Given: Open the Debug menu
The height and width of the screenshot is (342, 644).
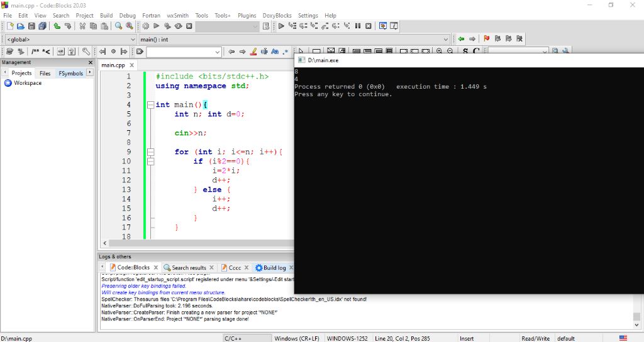Looking at the screenshot, I should [x=127, y=15].
